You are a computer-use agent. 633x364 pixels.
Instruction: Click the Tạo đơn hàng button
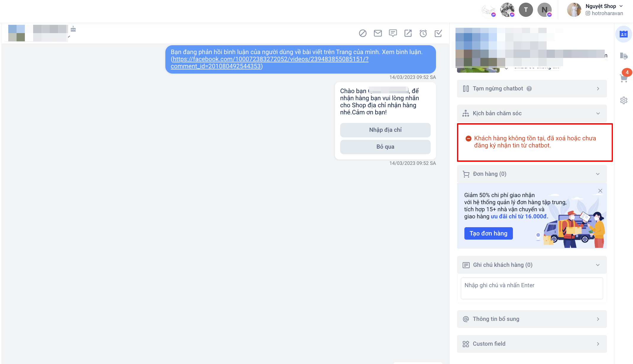488,233
